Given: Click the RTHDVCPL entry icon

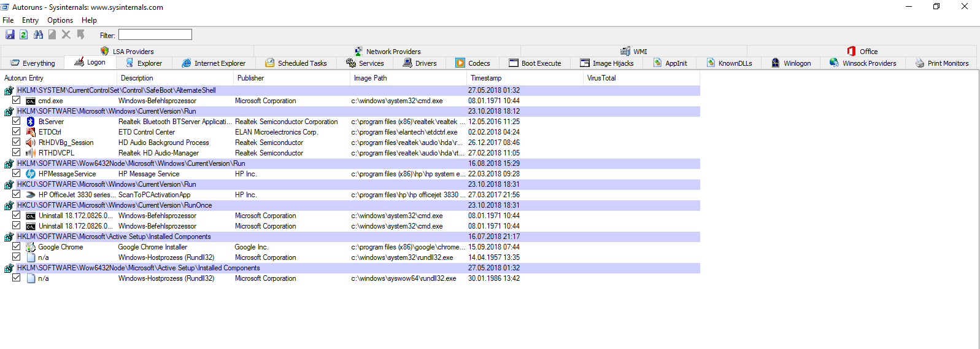Looking at the screenshot, I should pyautogui.click(x=31, y=153).
